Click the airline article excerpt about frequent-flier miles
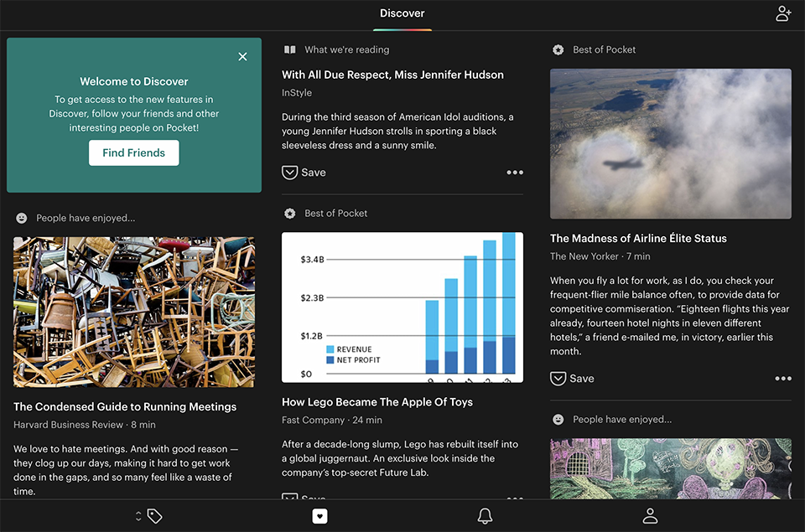This screenshot has height=532, width=805. point(669,316)
